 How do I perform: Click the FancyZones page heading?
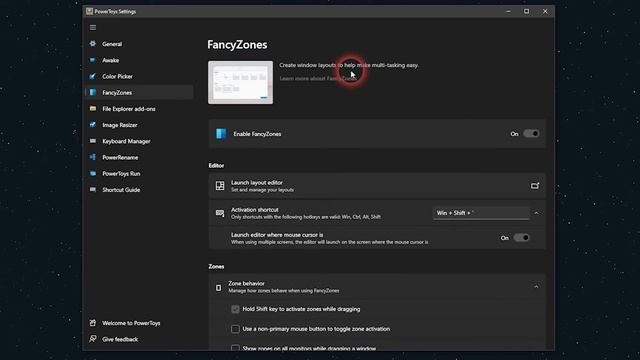coord(237,44)
